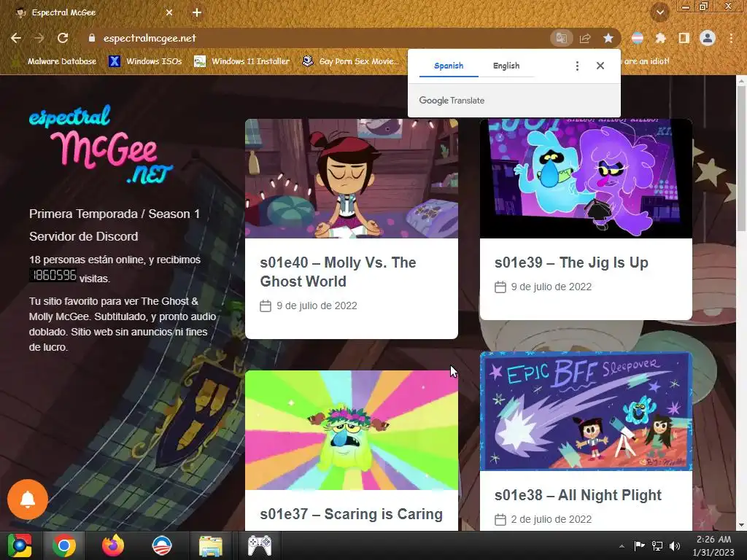This screenshot has width=747, height=560.
Task: Share this page via share icon
Action: [585, 38]
